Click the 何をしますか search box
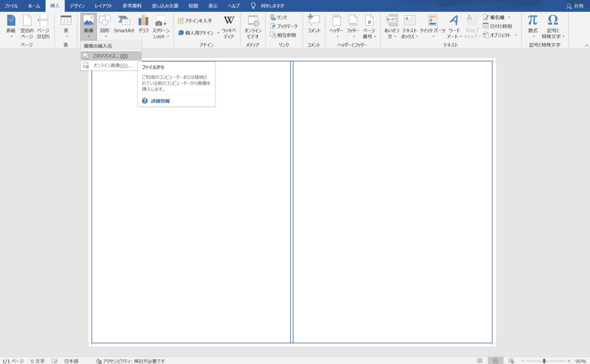The image size is (590, 364). coord(271,6)
